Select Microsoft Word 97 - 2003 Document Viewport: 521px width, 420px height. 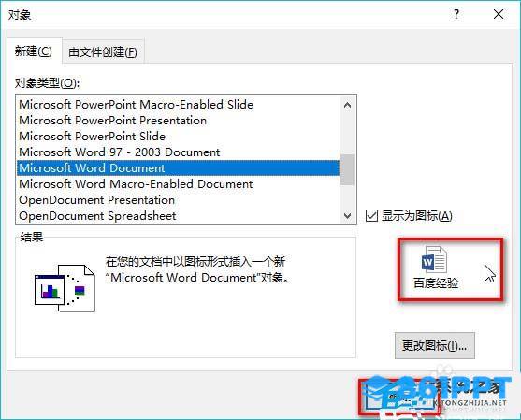click(120, 152)
